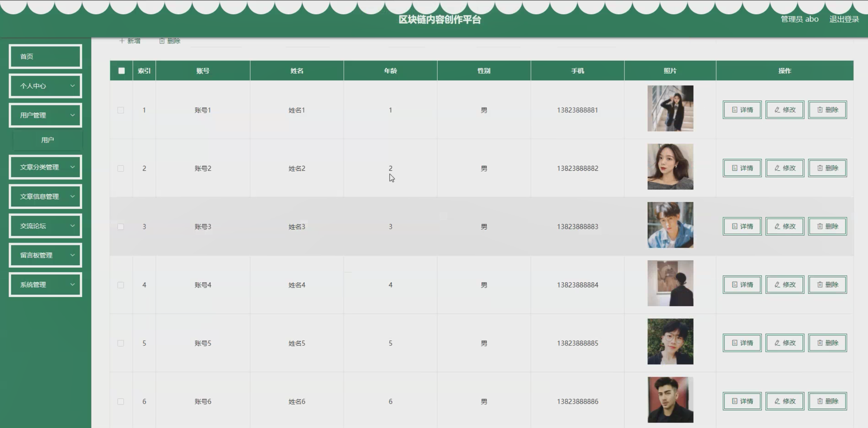
Task: Click 修改 for 账号2 row
Action: 785,168
